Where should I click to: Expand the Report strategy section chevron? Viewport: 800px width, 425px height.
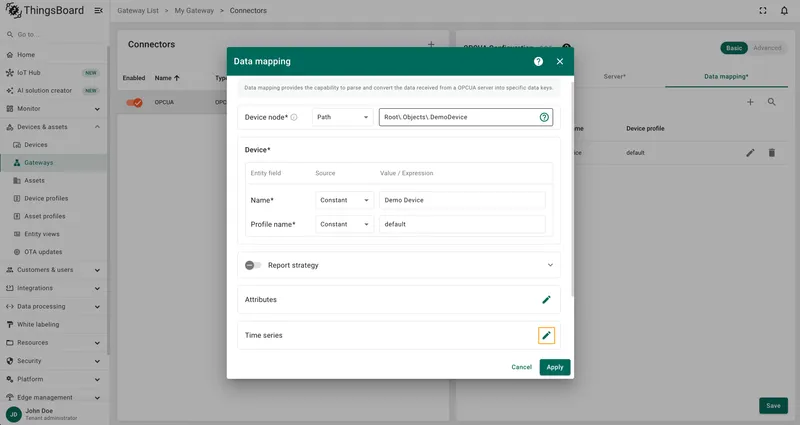pos(550,265)
